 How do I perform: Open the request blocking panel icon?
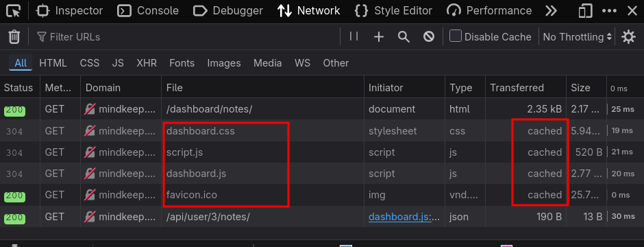pyautogui.click(x=429, y=37)
